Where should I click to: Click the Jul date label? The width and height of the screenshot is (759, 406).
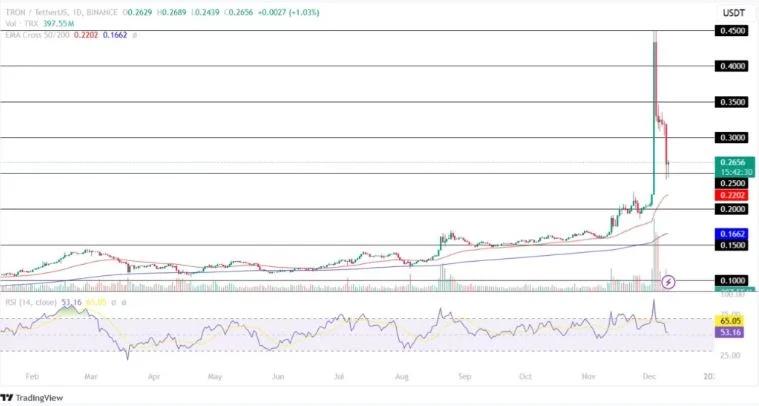coord(339,376)
